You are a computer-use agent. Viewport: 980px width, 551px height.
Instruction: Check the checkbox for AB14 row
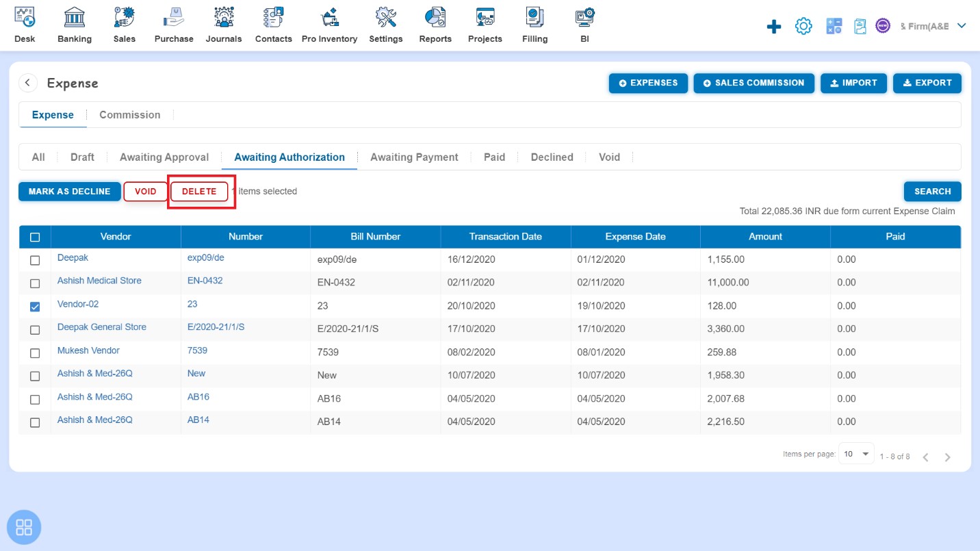[x=35, y=423]
